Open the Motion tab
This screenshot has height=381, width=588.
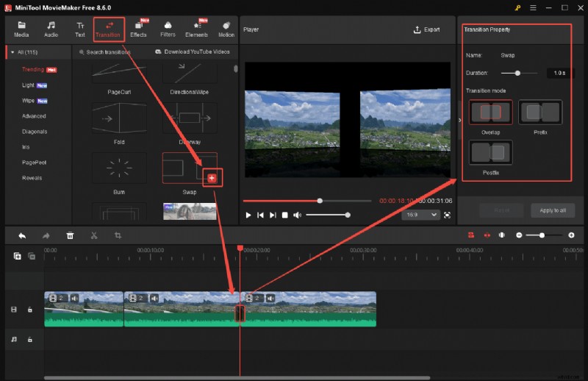(226, 29)
